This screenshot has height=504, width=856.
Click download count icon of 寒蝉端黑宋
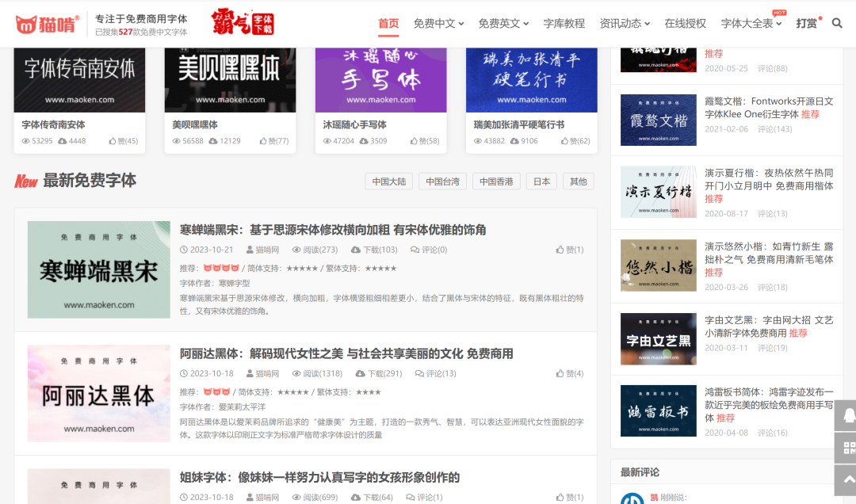[355, 250]
